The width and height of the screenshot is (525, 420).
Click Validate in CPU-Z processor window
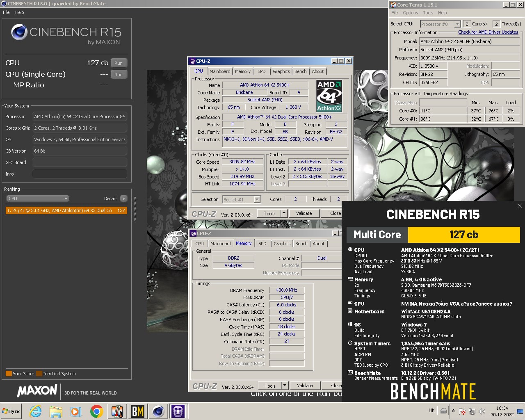(x=304, y=213)
